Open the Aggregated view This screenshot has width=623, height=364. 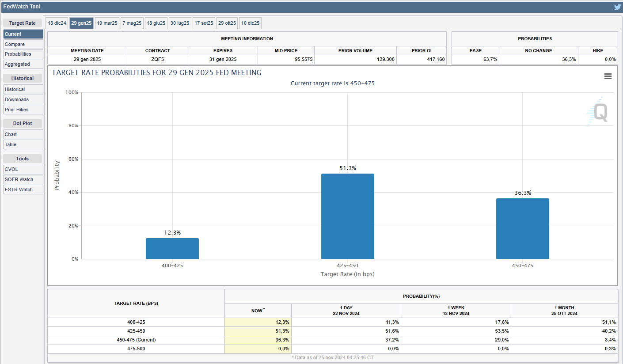(23, 64)
